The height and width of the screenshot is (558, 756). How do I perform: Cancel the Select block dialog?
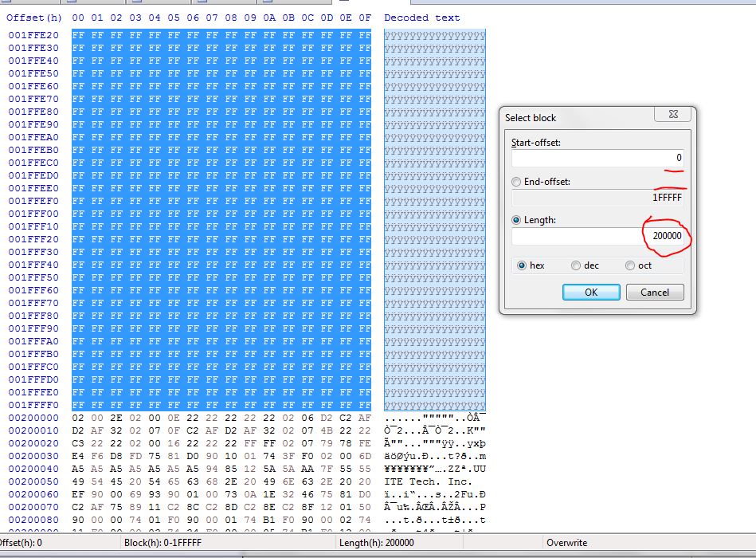coord(655,293)
